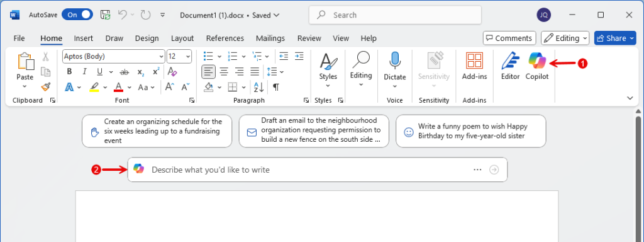Expand numbered list style dropdown arrow

click(x=243, y=56)
